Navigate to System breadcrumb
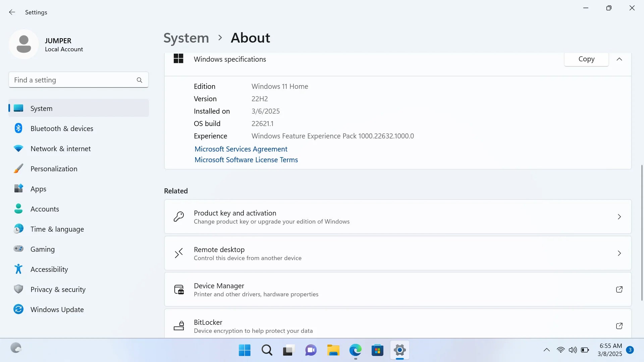The width and height of the screenshot is (644, 362). [x=186, y=38]
